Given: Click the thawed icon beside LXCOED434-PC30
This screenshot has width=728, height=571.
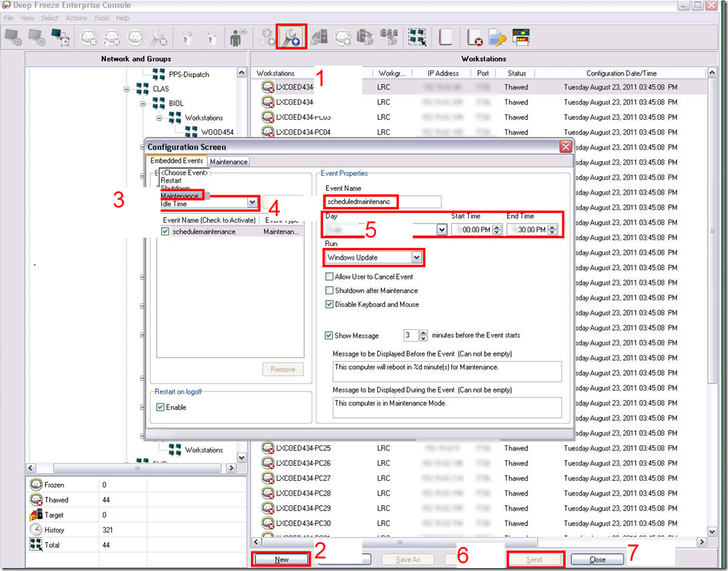Looking at the screenshot, I should click(267, 523).
